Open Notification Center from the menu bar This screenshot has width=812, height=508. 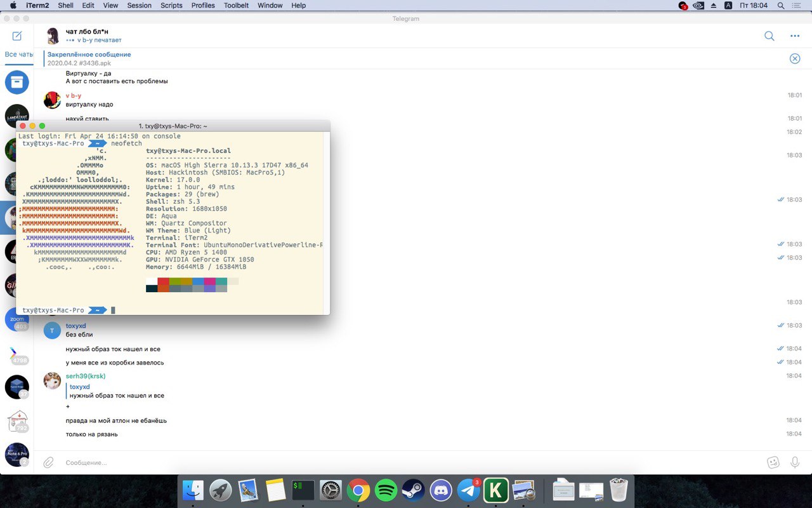tap(797, 5)
